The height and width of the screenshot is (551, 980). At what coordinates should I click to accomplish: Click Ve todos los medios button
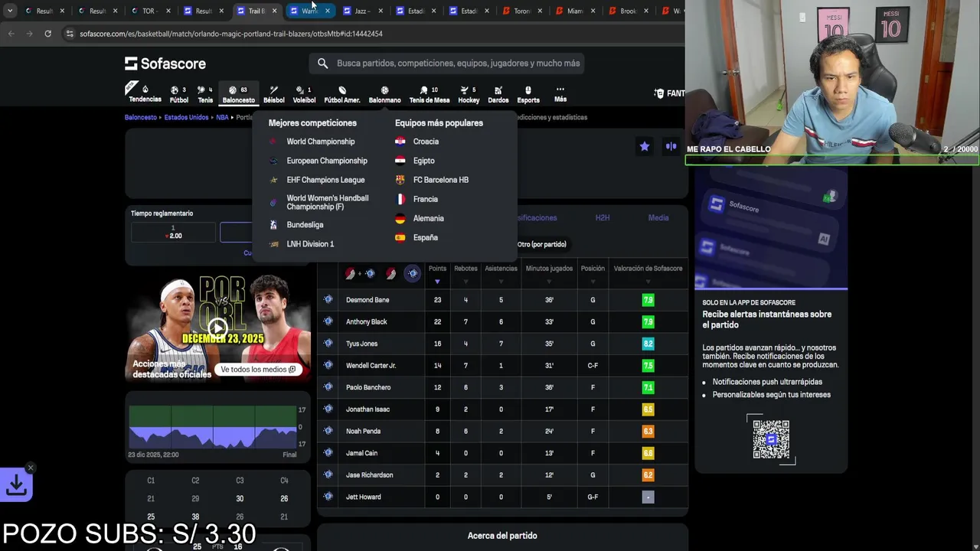point(258,370)
